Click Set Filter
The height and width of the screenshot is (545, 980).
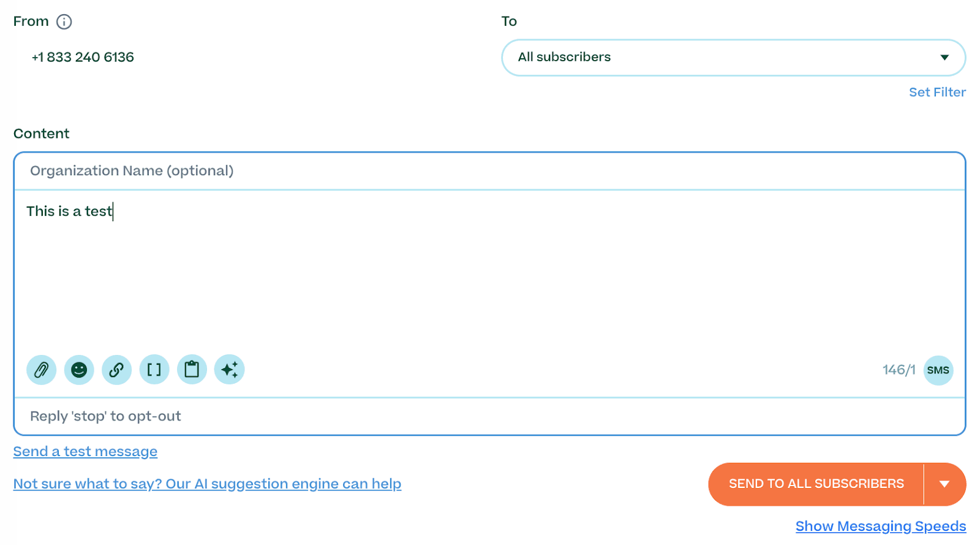pos(937,92)
